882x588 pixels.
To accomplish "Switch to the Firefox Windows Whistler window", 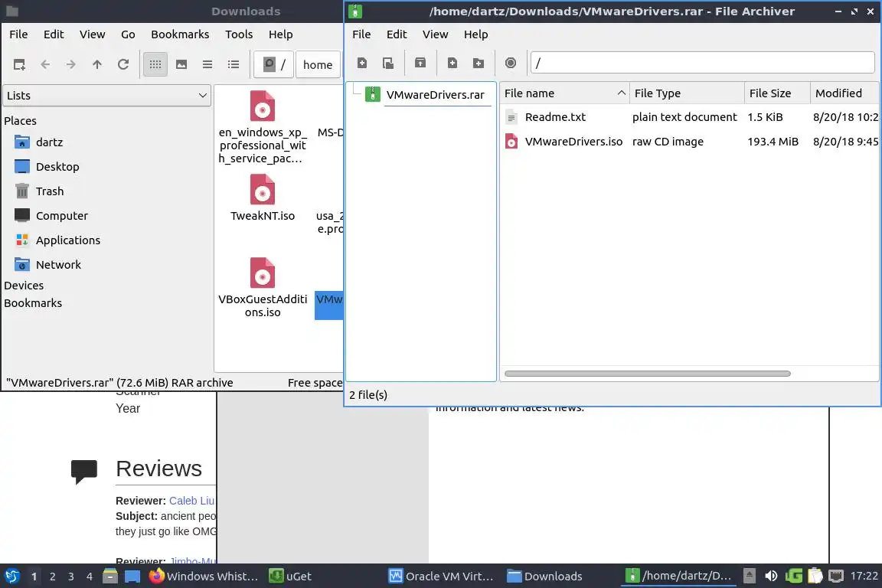I will (204, 577).
